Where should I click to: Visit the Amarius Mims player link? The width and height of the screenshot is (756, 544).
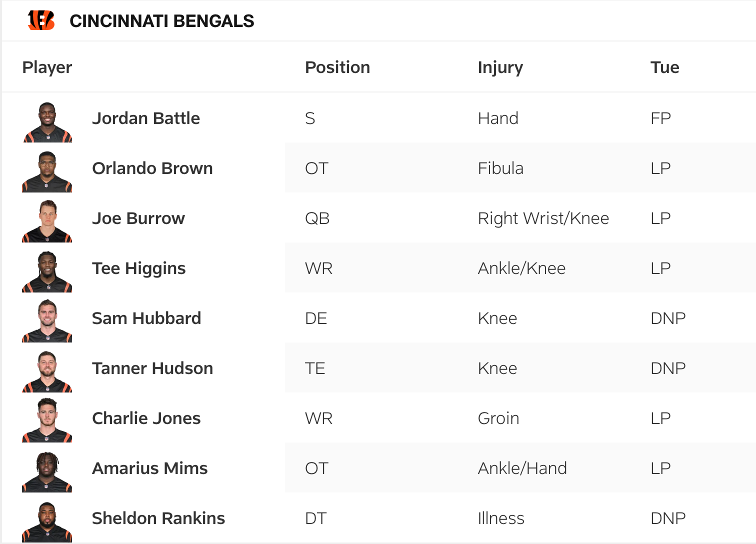coord(150,468)
